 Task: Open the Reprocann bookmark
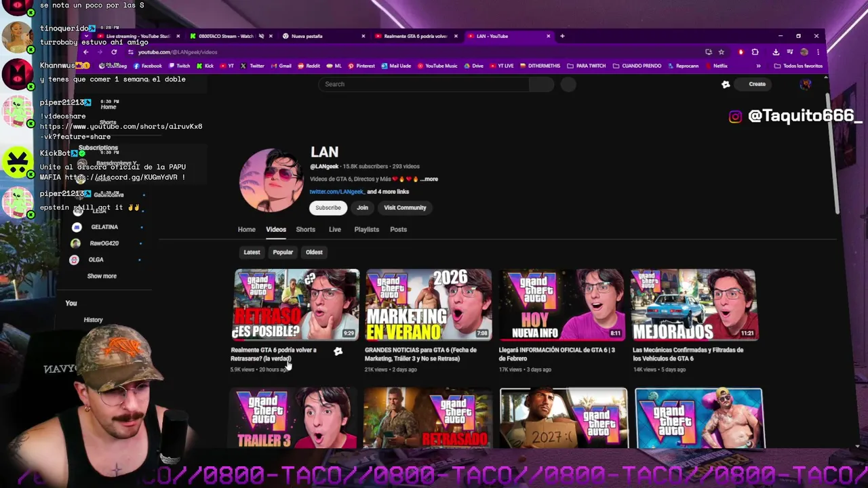click(x=683, y=66)
